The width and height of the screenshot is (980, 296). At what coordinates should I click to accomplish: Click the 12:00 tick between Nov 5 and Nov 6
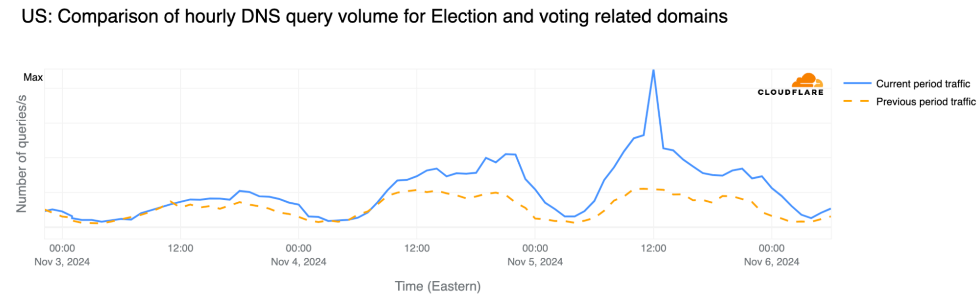(x=653, y=248)
